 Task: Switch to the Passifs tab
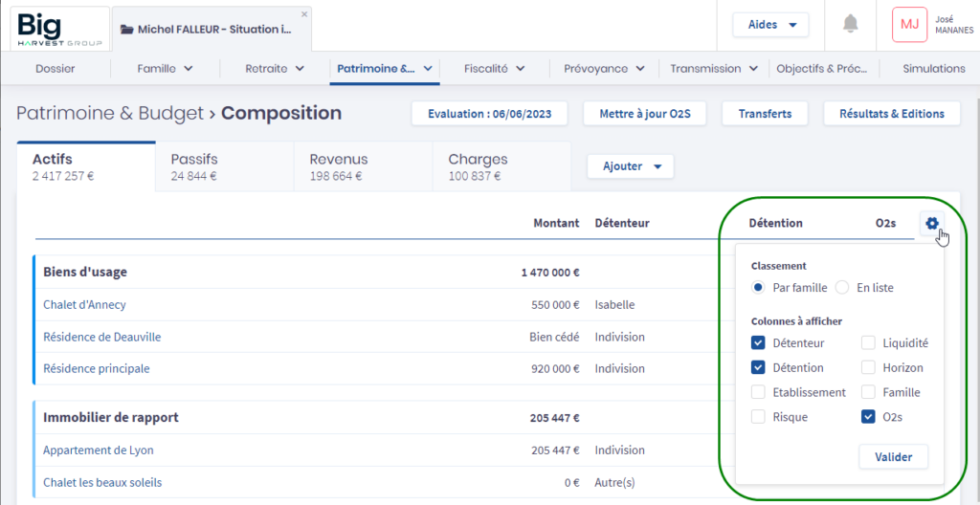[x=224, y=166]
